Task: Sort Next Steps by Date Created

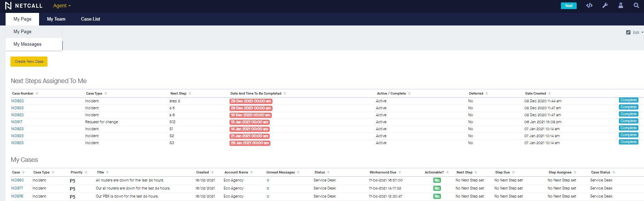Action: coord(549,94)
